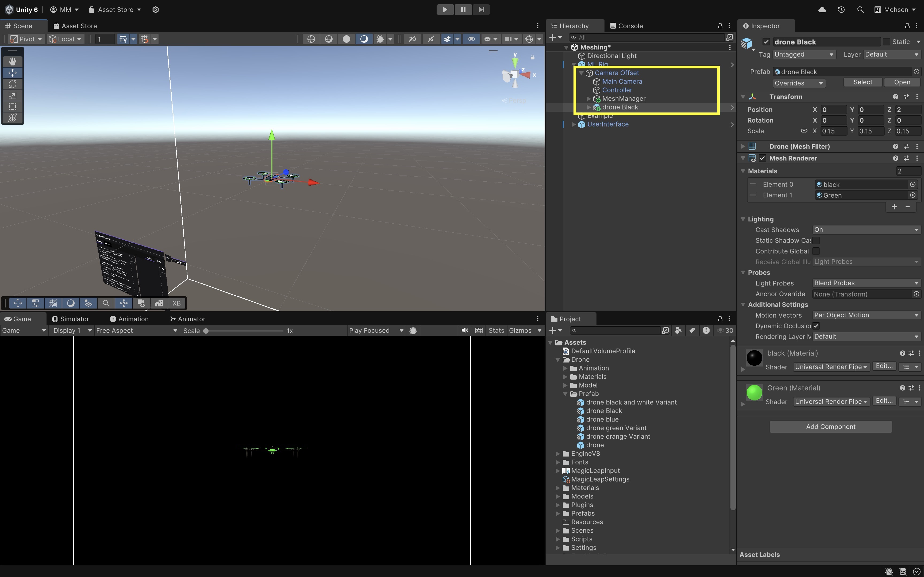Open the cloud services icon
924x577 pixels.
[822, 10]
